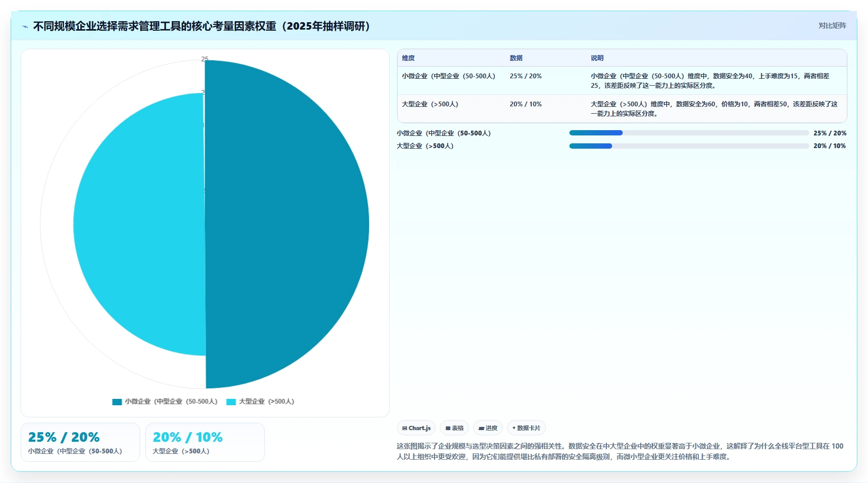Click the 表格 tag chip
The height and width of the screenshot is (483, 868).
pos(454,428)
